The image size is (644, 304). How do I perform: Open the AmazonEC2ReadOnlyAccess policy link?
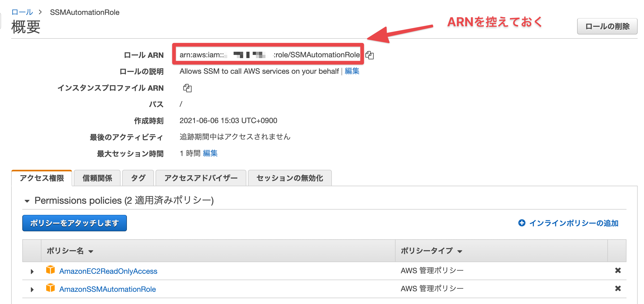(108, 271)
